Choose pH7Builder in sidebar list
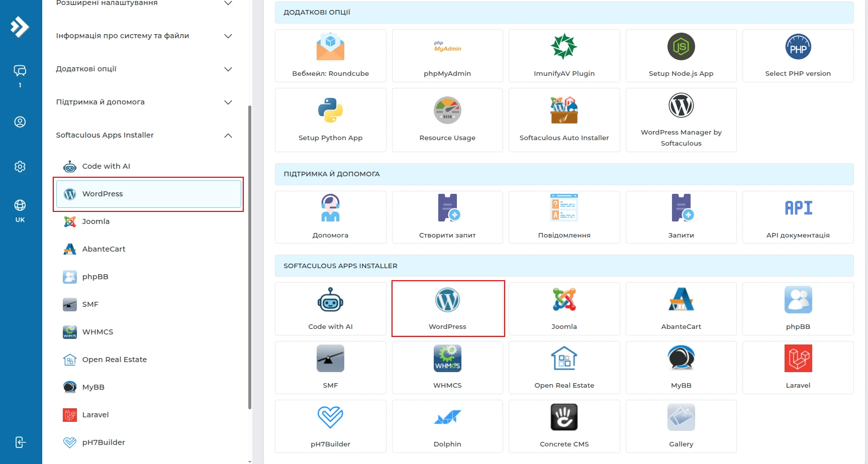The image size is (868, 464). (x=149, y=442)
